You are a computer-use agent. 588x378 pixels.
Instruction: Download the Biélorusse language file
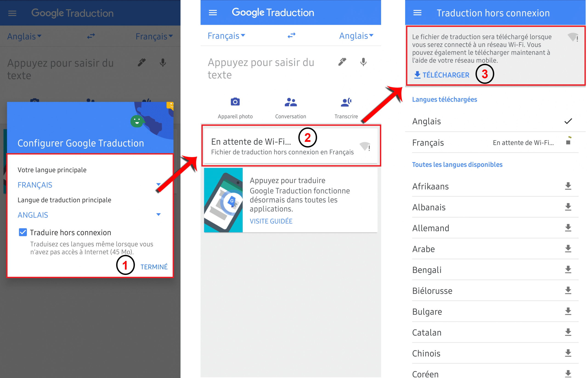coord(568,291)
